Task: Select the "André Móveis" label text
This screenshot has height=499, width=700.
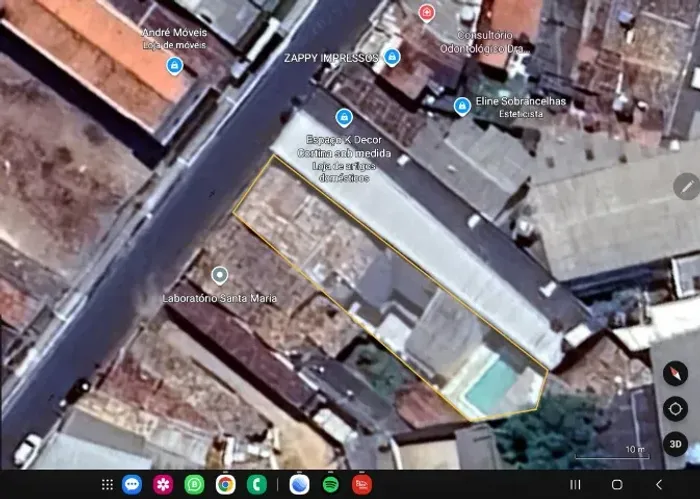Action: (x=175, y=33)
